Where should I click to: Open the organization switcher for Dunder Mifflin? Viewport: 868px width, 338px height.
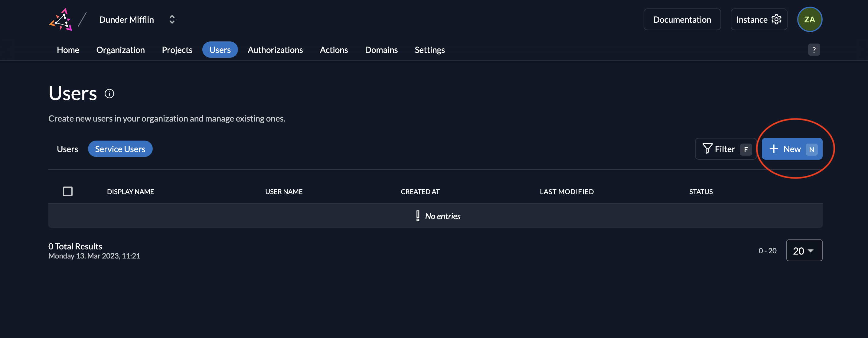(x=172, y=19)
